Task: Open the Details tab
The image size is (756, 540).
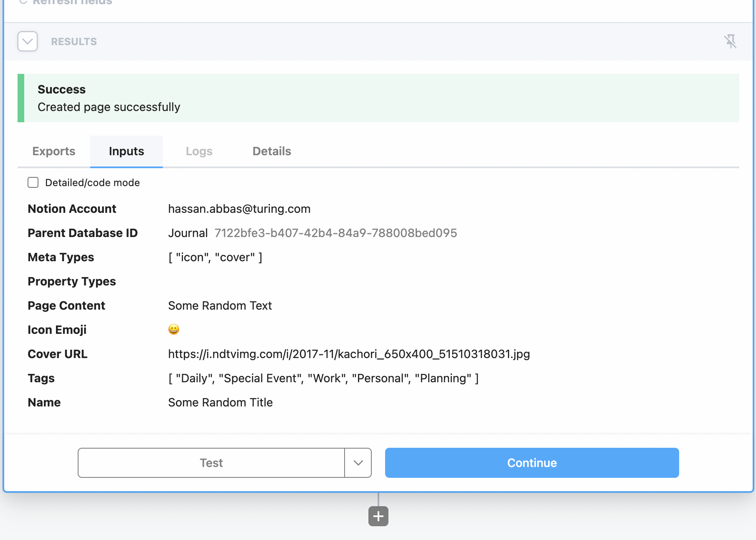Action: (272, 151)
